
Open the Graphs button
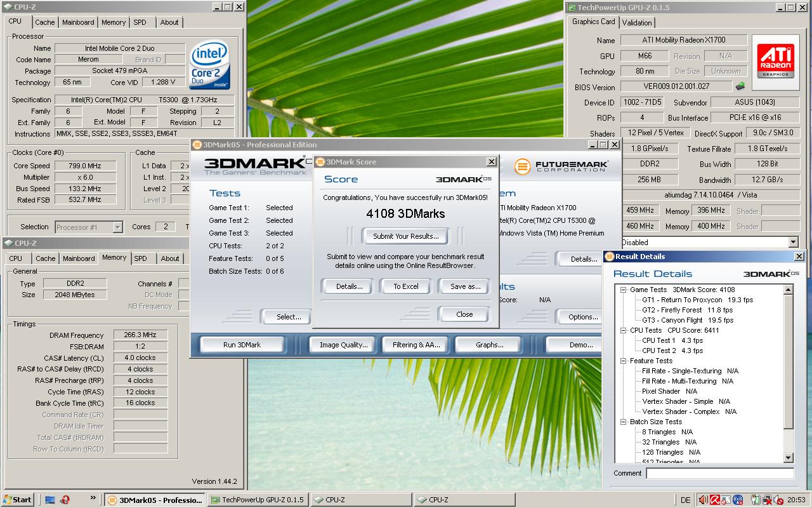pos(489,345)
